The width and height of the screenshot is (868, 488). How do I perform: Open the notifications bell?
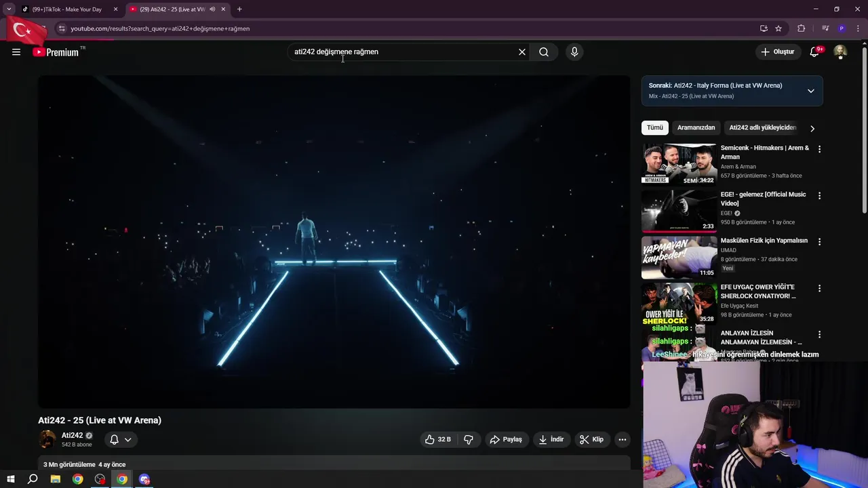click(x=814, y=52)
